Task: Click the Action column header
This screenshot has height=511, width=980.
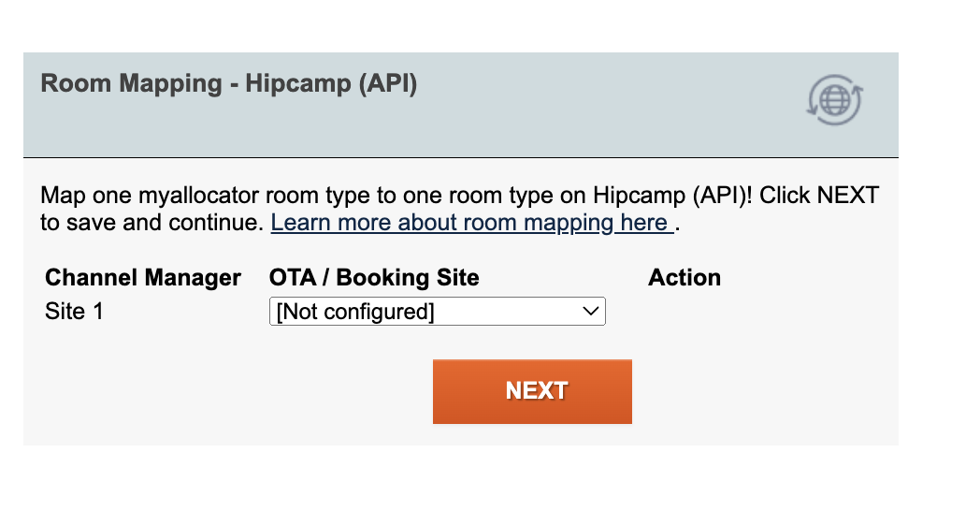Action: coord(685,278)
